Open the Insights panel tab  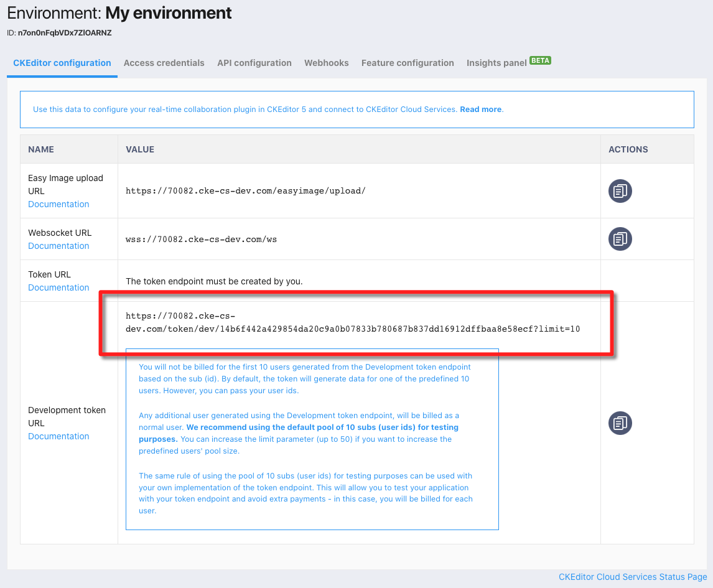(496, 63)
